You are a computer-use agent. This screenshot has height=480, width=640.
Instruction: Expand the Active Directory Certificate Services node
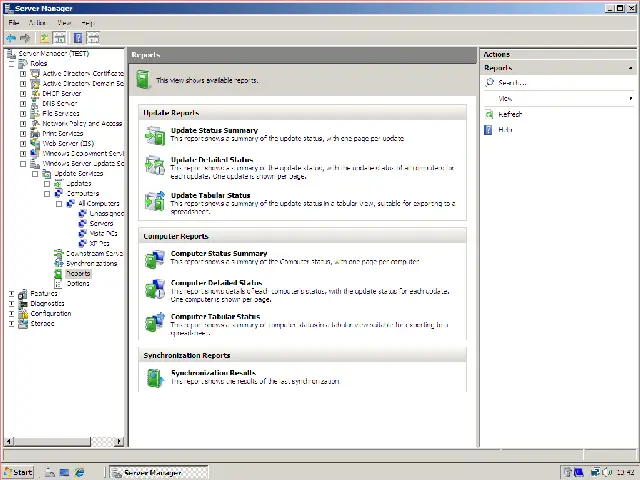[x=23, y=74]
